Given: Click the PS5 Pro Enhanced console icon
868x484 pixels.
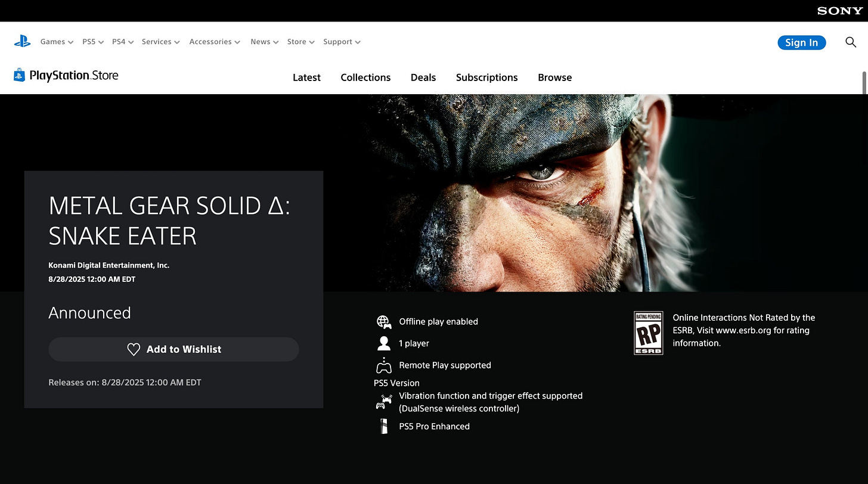Looking at the screenshot, I should [x=384, y=426].
